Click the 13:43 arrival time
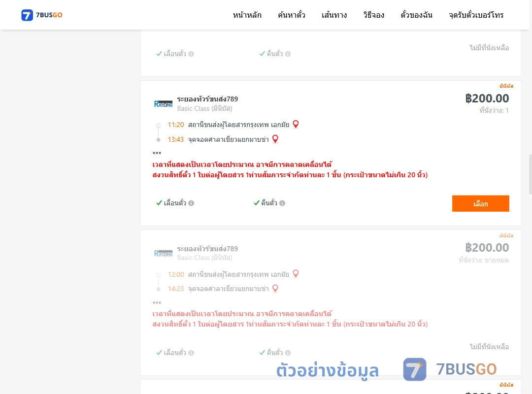The height and width of the screenshot is (394, 532). coord(176,139)
